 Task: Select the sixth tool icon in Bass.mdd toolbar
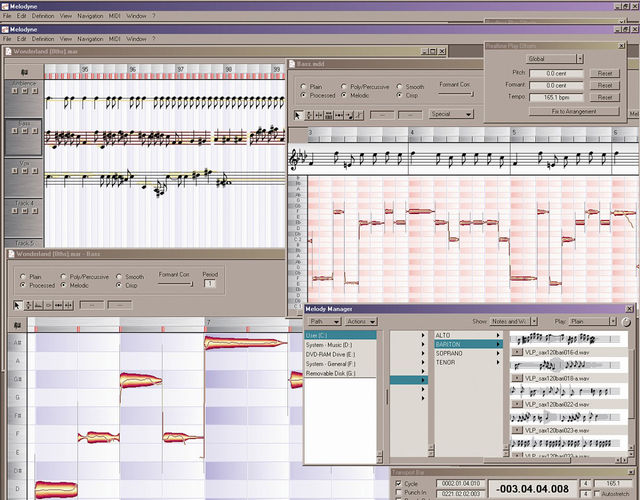349,115
